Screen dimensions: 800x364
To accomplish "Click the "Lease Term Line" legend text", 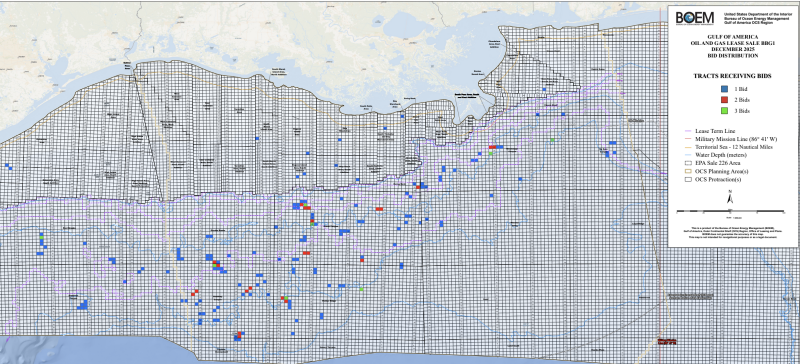I will 715,131.
